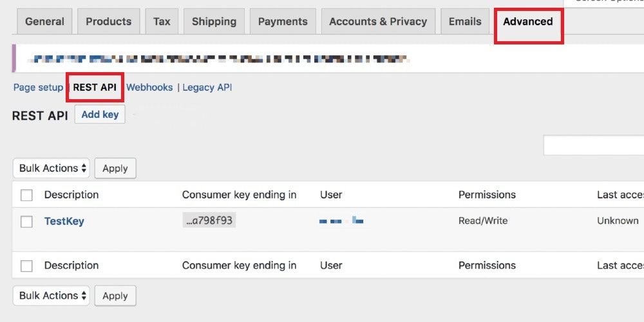
Task: Switch to the Emails tab
Action: click(465, 22)
